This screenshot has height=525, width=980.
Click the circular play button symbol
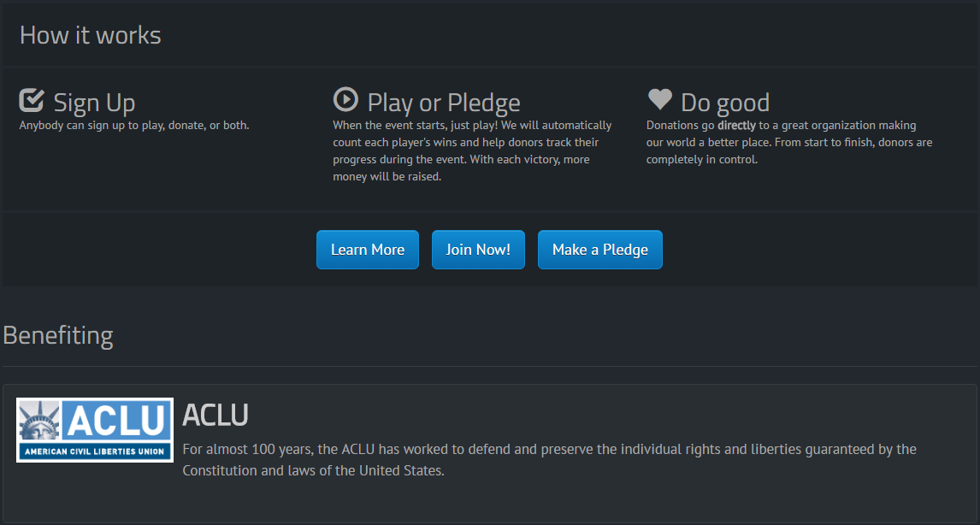pyautogui.click(x=345, y=99)
